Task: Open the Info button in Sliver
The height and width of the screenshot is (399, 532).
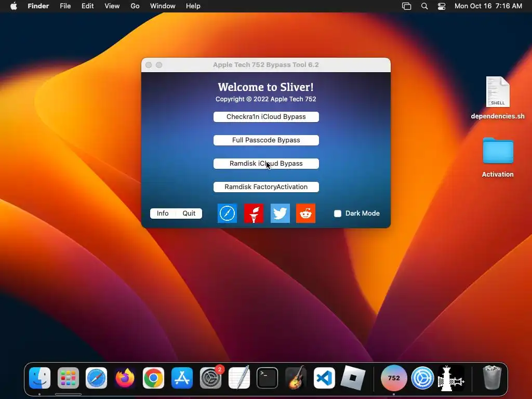Action: pos(163,214)
